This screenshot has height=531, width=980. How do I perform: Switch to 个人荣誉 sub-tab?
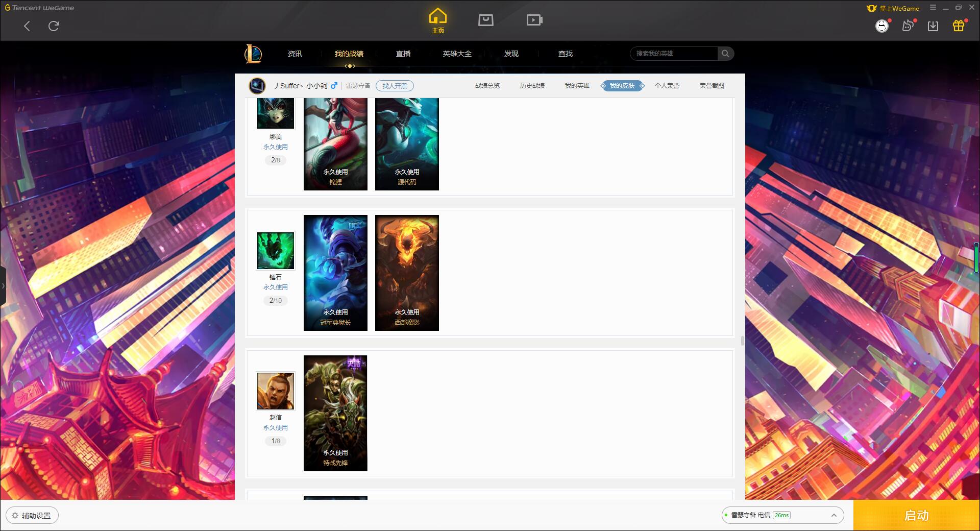(x=667, y=86)
